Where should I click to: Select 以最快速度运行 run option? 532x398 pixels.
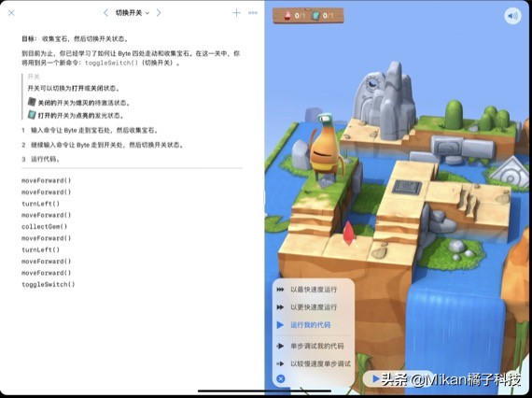(314, 290)
